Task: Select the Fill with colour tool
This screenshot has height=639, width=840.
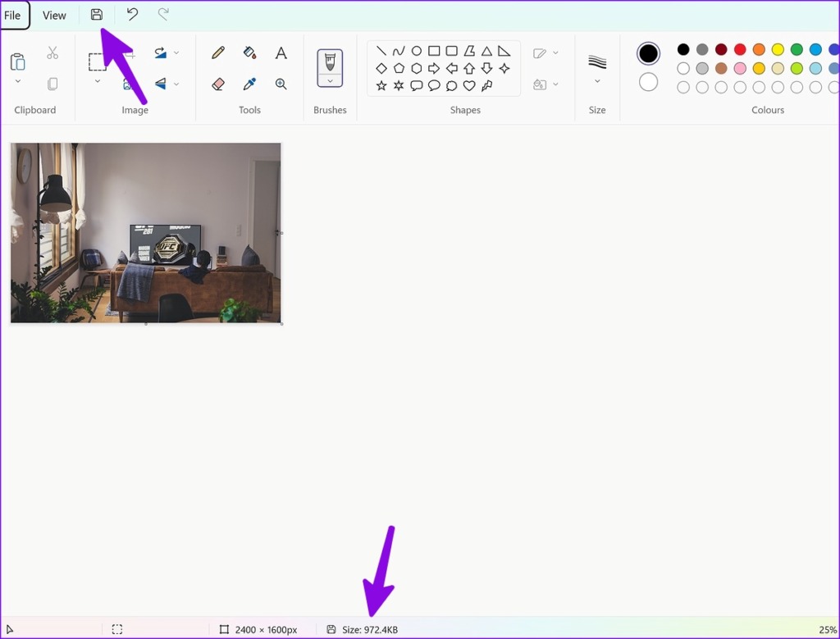Action: [249, 52]
